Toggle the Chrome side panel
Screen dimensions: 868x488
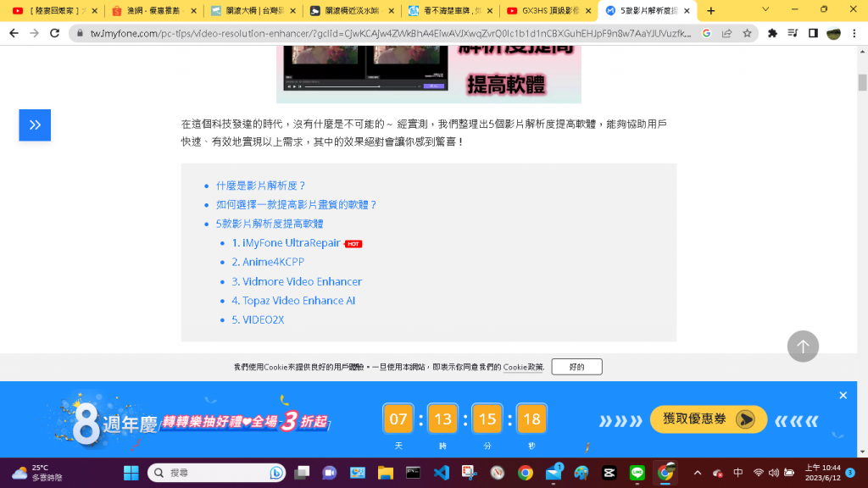(x=813, y=33)
